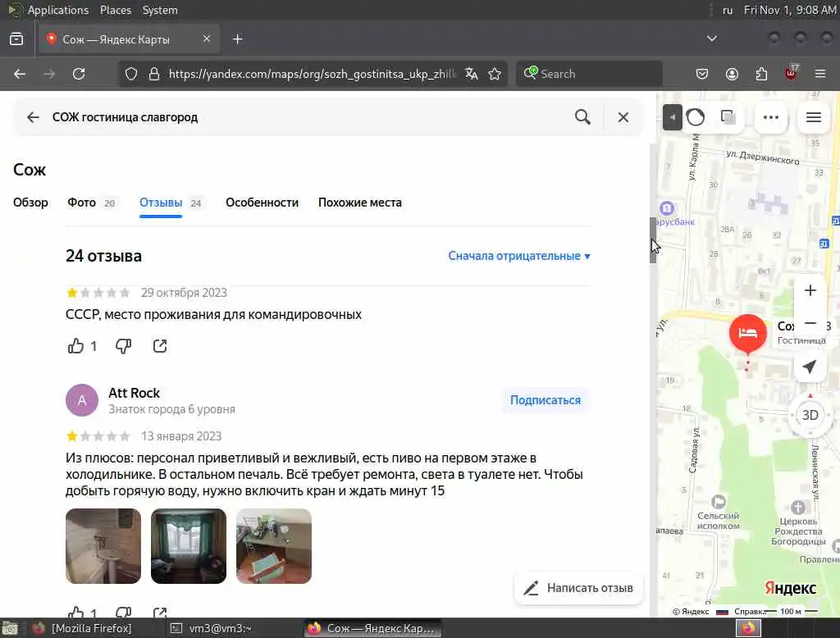Screen dimensions: 840x638
Task: Open the Справка link on the map
Action: 750,612
